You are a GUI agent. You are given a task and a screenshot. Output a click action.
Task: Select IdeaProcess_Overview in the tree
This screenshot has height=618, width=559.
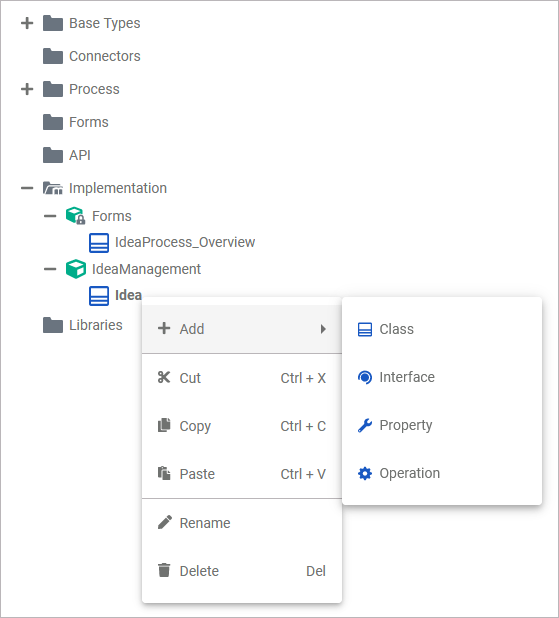pos(184,242)
